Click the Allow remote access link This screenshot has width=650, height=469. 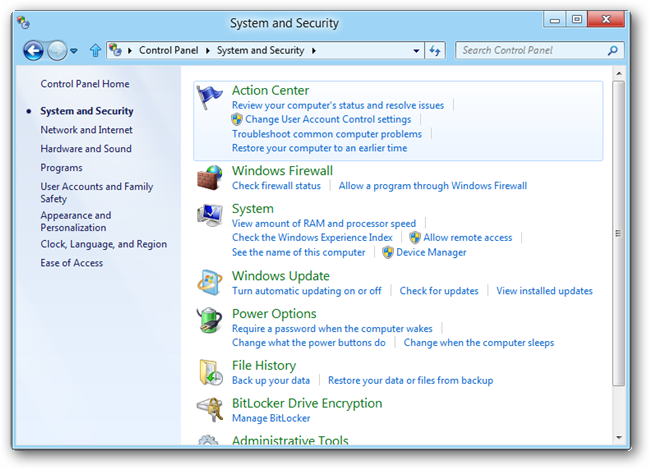click(468, 238)
